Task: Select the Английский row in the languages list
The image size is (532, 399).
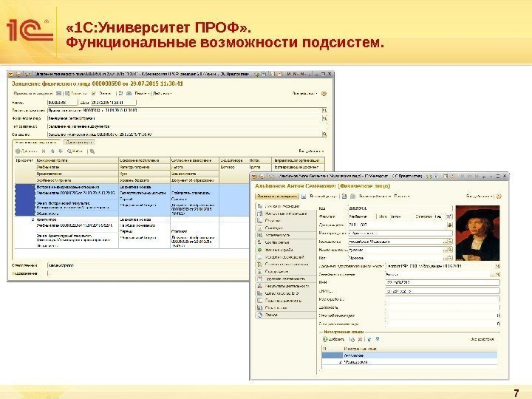Action: click(409, 355)
